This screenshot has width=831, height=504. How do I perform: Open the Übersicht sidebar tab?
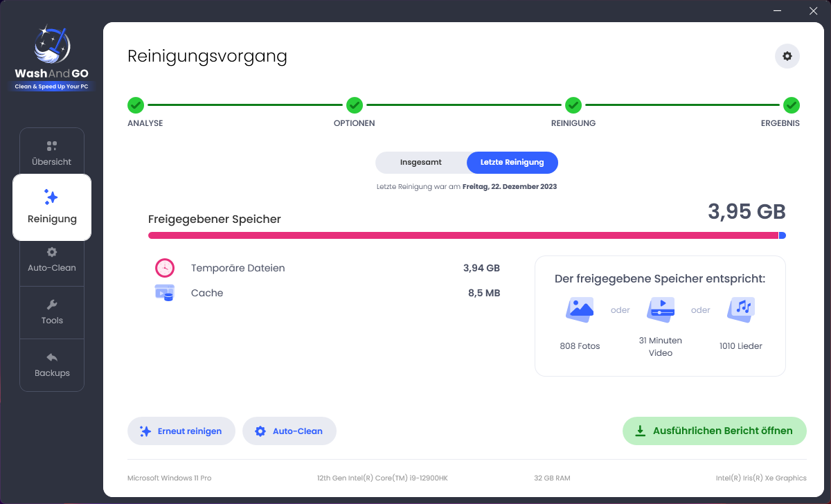coord(52,154)
